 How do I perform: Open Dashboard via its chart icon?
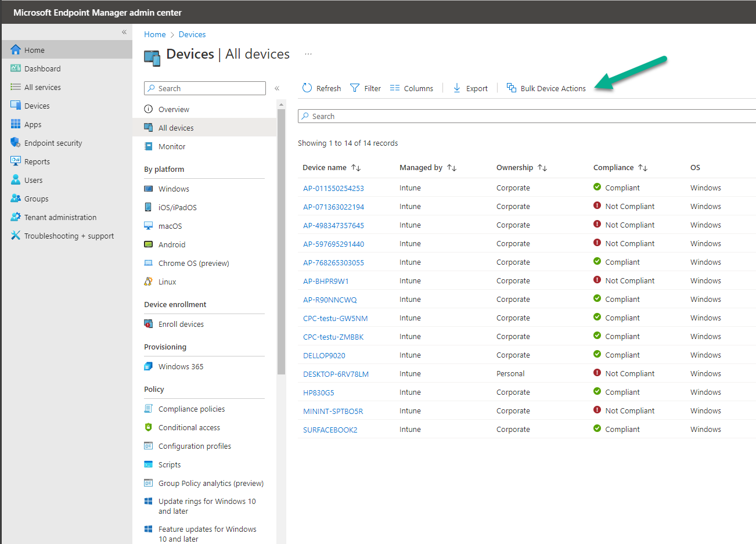click(16, 69)
